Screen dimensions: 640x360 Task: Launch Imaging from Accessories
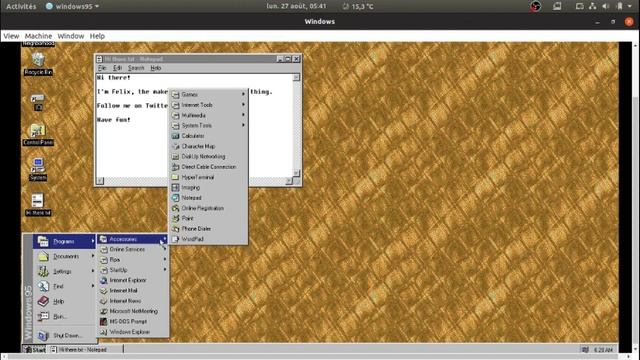click(x=209, y=187)
